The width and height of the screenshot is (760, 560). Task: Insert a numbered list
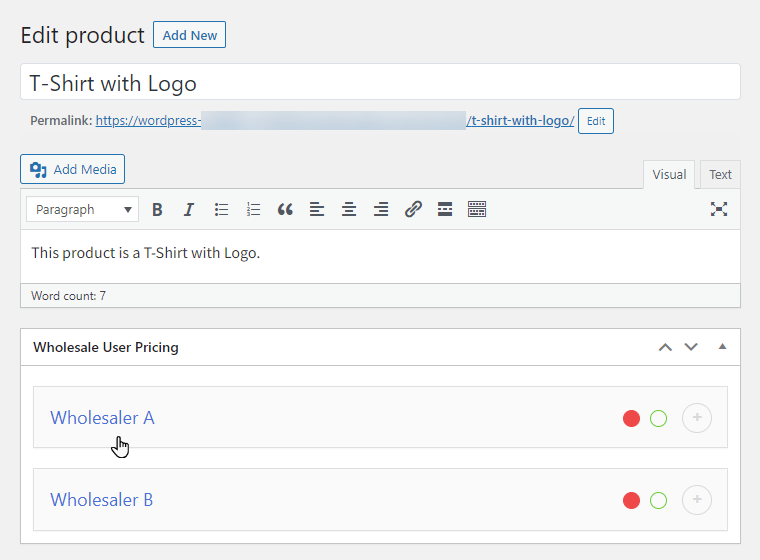pyautogui.click(x=253, y=209)
